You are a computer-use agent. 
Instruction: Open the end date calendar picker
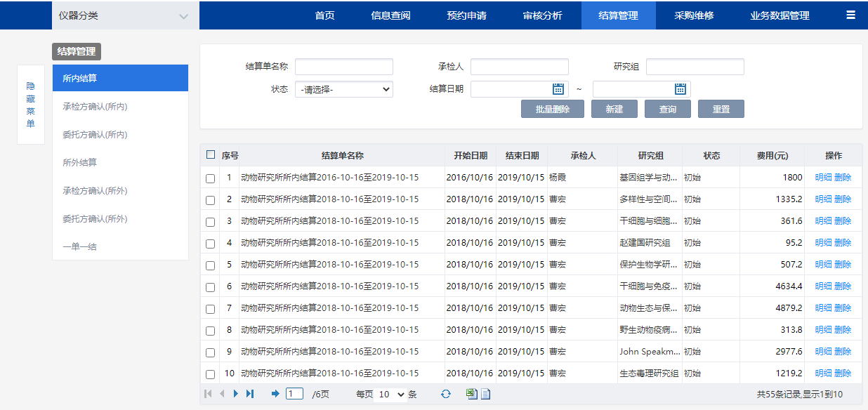[x=680, y=88]
